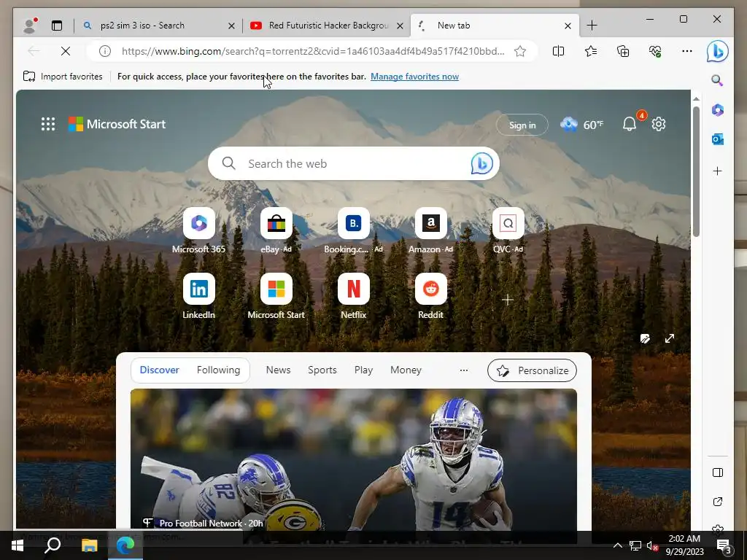
Task: Close the New tab tab
Action: pyautogui.click(x=568, y=26)
